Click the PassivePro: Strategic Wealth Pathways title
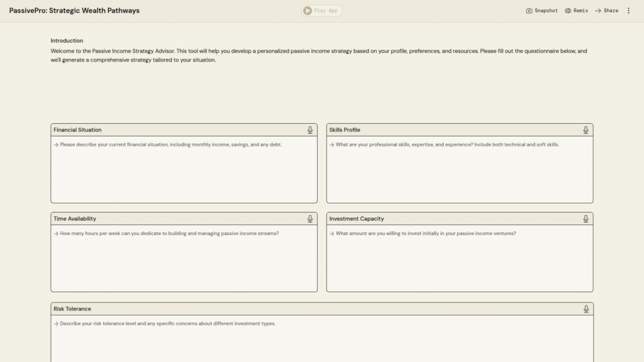Image resolution: width=644 pixels, height=362 pixels. tap(74, 11)
